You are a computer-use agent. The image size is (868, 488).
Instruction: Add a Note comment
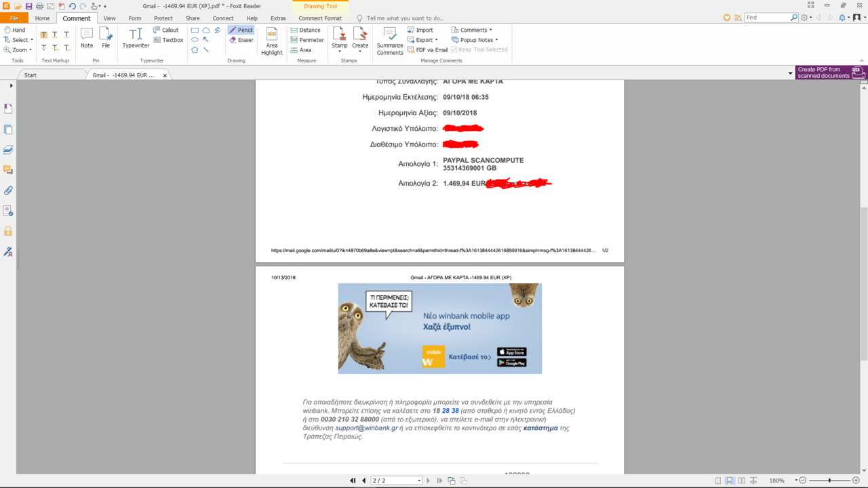(x=87, y=38)
